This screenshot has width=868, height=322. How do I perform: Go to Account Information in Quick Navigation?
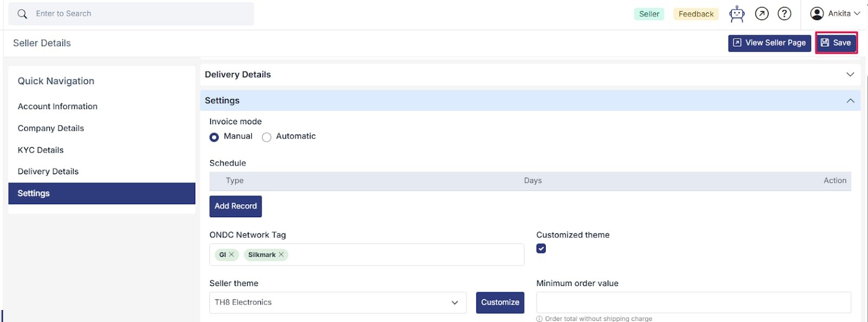58,106
